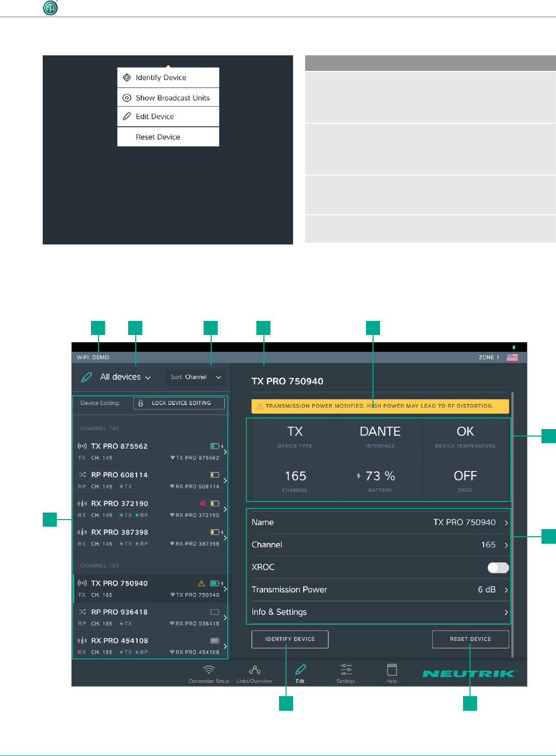Select Show Broadcast Units menu entry
Screen dimensions: 556x756
click(x=168, y=98)
